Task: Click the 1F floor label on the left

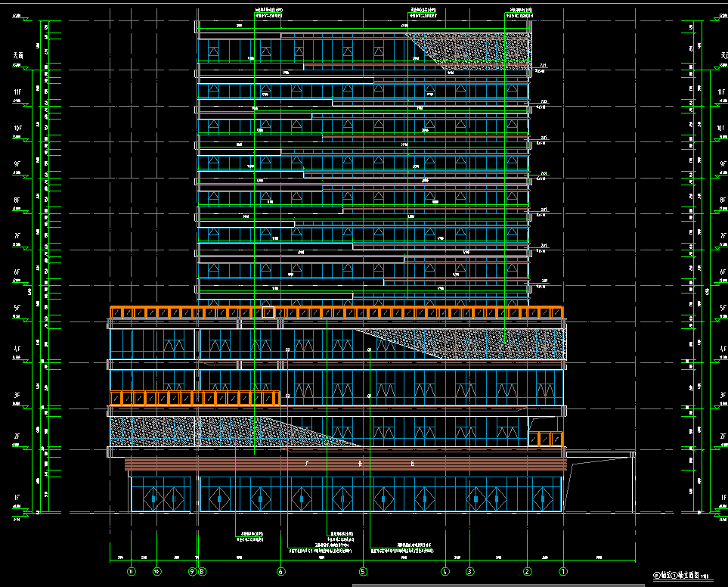Action: [17, 498]
